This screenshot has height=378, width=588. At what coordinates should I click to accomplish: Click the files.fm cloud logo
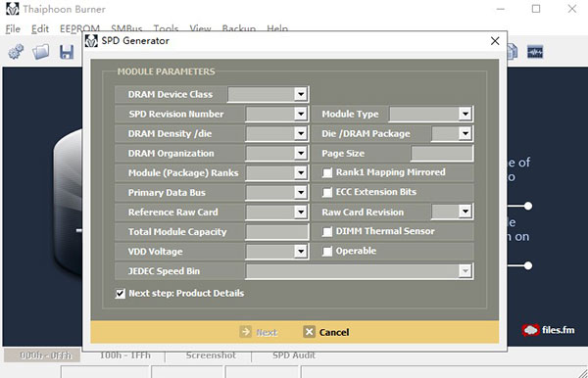[x=530, y=330]
